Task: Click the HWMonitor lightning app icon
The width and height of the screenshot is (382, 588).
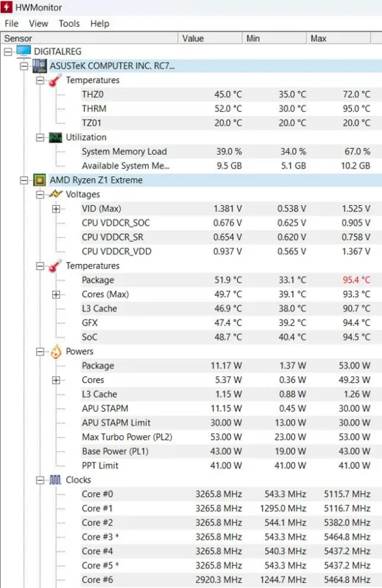Action: coord(7,7)
